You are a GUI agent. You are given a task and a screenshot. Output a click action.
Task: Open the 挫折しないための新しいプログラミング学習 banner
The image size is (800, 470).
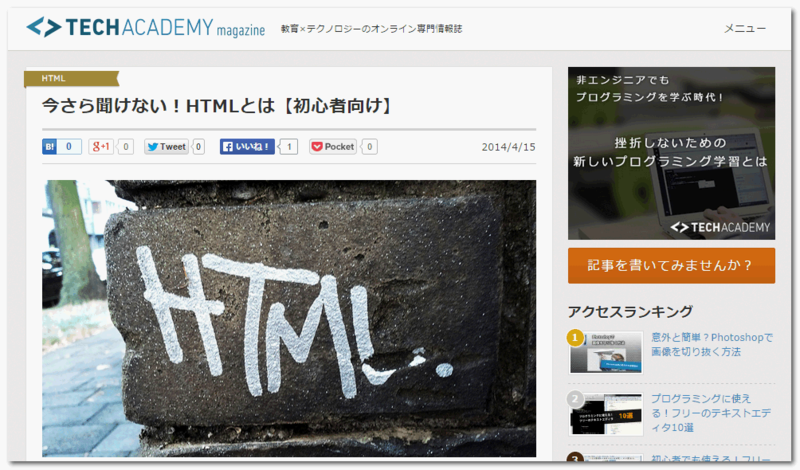pyautogui.click(x=671, y=153)
